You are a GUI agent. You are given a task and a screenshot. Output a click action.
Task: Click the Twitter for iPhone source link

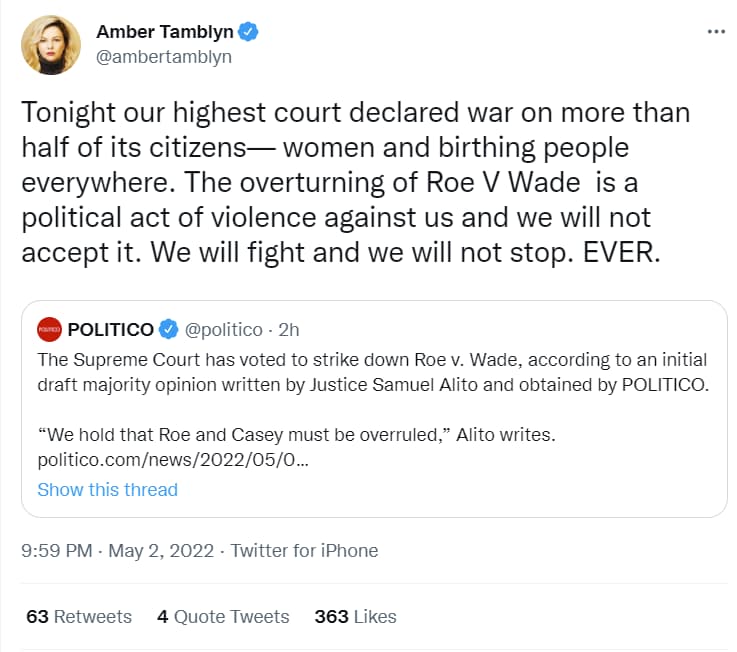tap(304, 550)
